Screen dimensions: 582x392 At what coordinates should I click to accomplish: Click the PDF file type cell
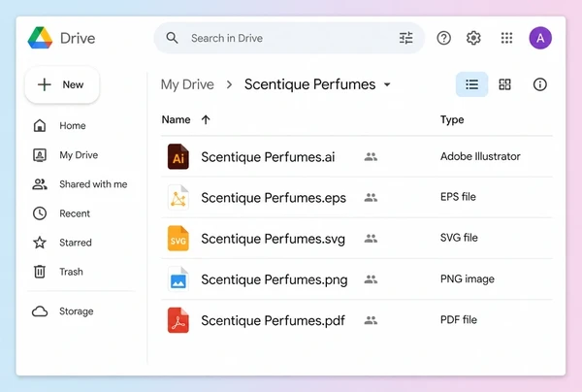[459, 319]
